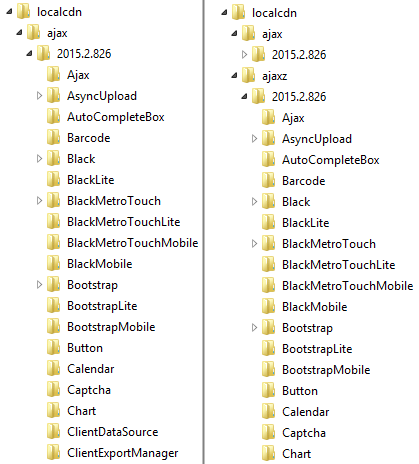Click the right BlackMetroTouchMobile folder icon
The height and width of the screenshot is (464, 419).
269,285
